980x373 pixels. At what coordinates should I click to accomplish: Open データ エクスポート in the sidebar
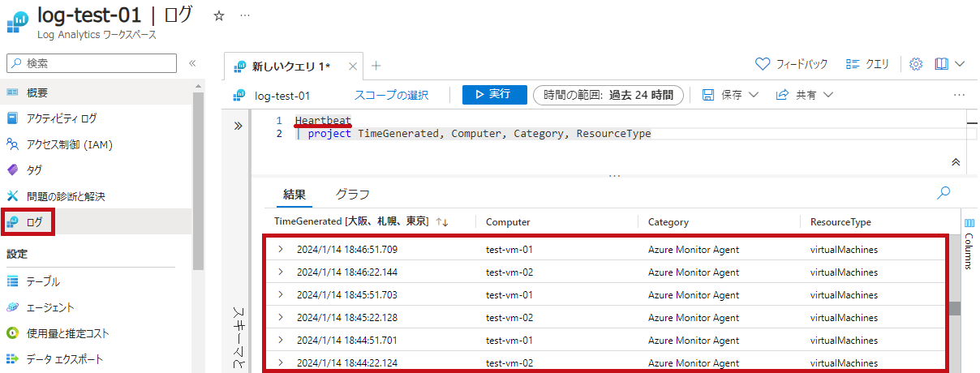(96, 359)
